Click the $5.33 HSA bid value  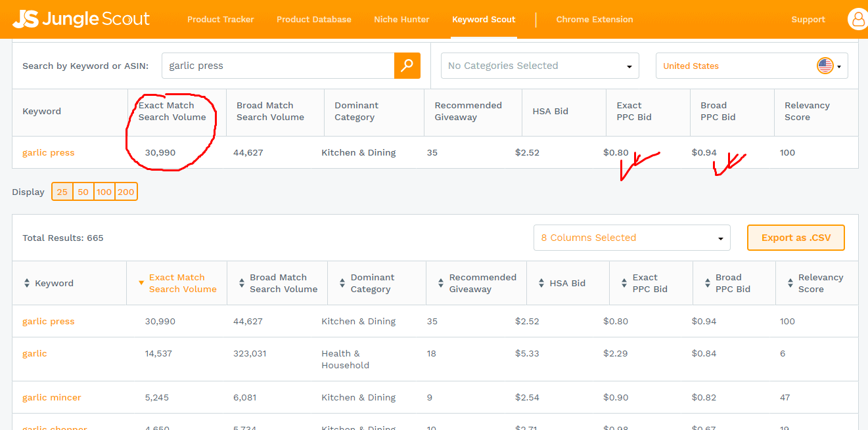(528, 353)
